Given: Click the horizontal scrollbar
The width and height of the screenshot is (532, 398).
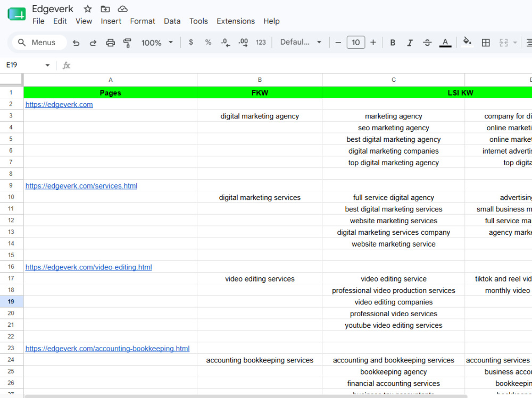Looking at the screenshot, I should point(246,396).
